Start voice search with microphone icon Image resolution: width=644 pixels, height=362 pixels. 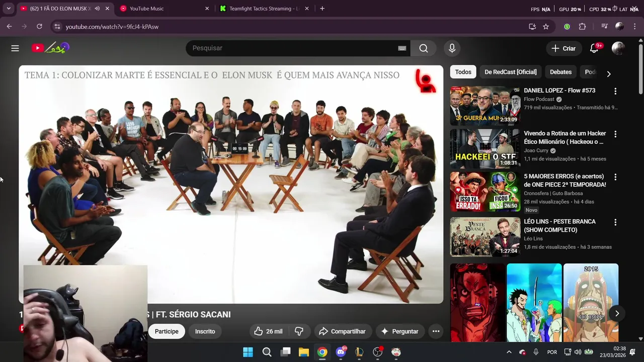[x=452, y=48]
